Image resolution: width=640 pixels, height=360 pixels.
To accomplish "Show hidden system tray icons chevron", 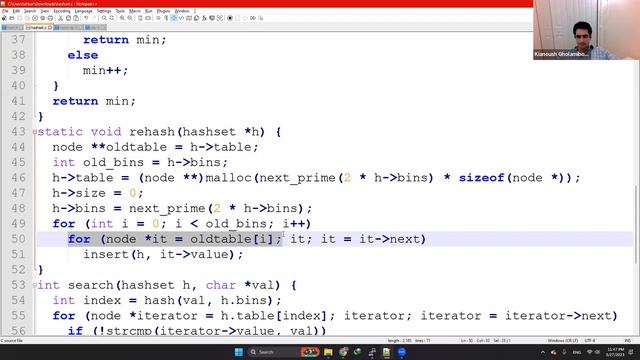I will [x=542, y=352].
